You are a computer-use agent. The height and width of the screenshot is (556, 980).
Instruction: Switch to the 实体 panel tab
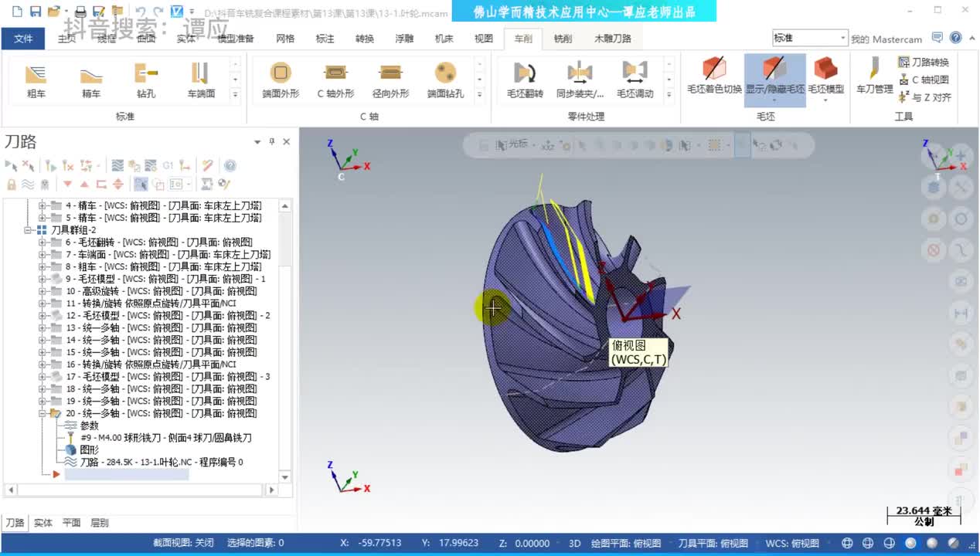point(43,523)
